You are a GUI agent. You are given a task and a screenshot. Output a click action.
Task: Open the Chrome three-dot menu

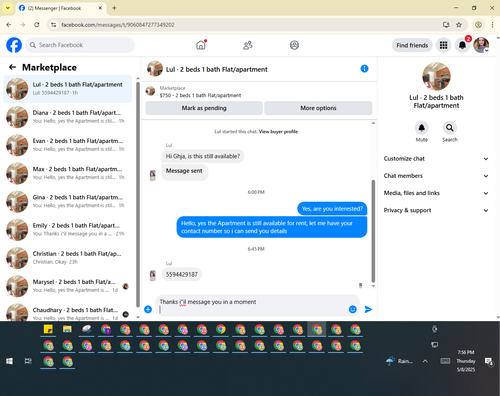point(492,25)
